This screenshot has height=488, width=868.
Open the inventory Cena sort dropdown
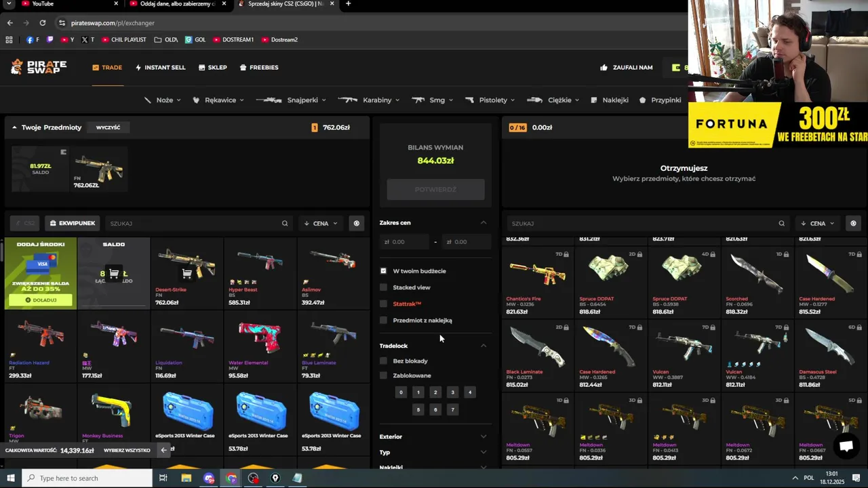tap(321, 223)
